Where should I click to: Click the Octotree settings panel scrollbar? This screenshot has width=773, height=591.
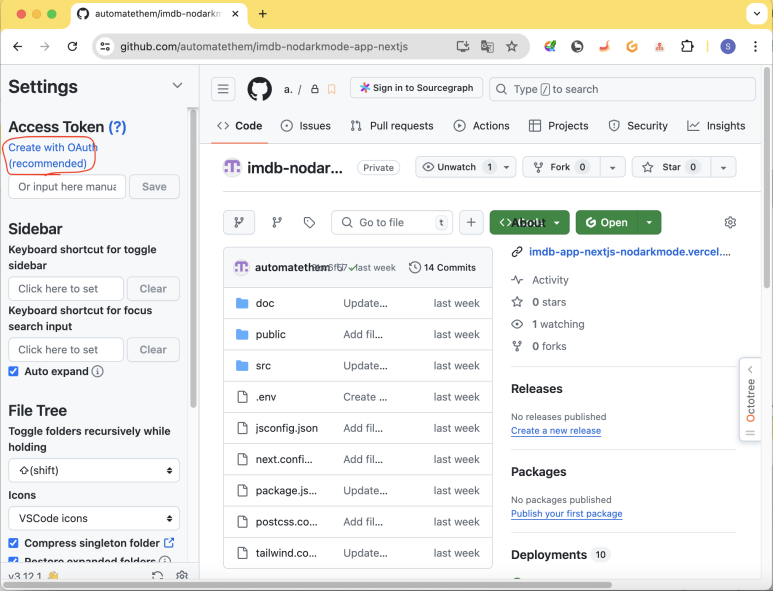click(193, 259)
